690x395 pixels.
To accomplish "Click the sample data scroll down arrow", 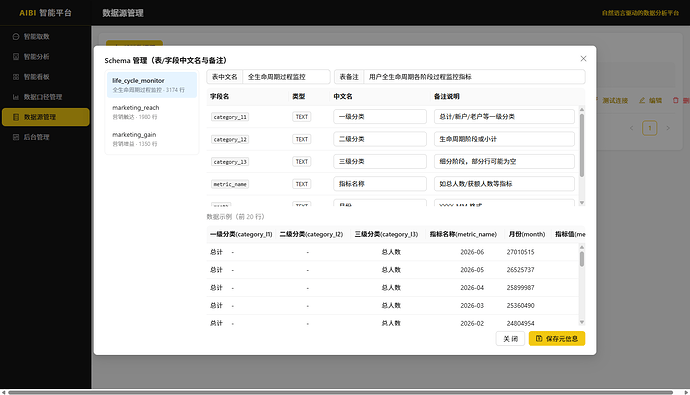I will [x=582, y=322].
